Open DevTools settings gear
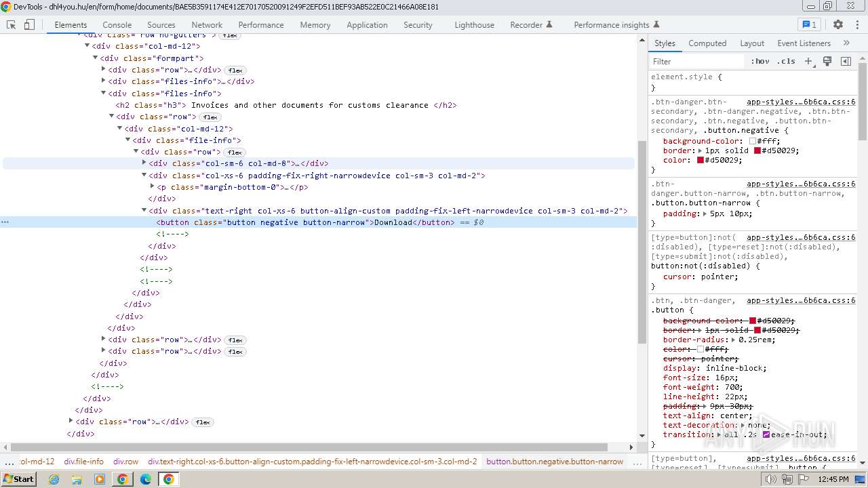 tap(838, 24)
